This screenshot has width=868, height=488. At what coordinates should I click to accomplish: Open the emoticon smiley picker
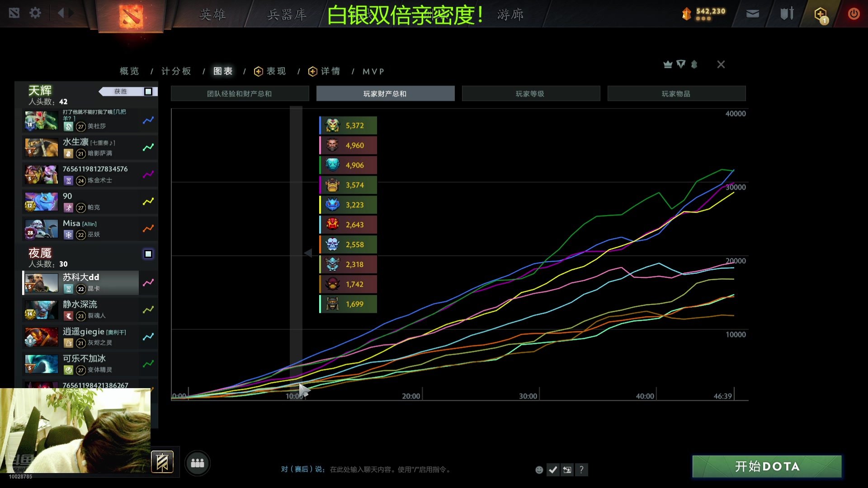(x=539, y=470)
